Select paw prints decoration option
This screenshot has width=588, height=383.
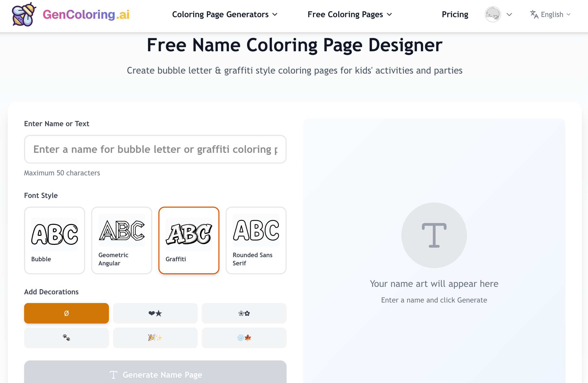tap(66, 338)
